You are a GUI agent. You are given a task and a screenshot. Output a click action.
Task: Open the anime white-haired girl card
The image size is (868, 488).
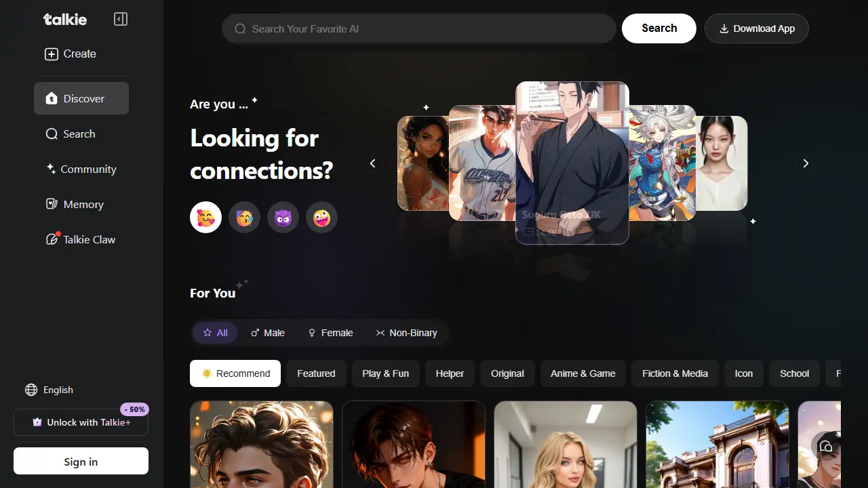click(x=663, y=163)
